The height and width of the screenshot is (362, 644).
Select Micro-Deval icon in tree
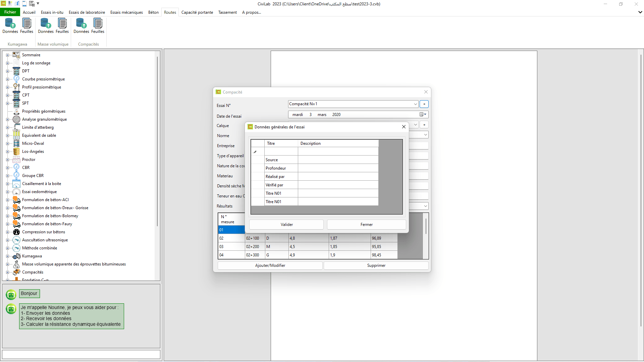[16, 143]
